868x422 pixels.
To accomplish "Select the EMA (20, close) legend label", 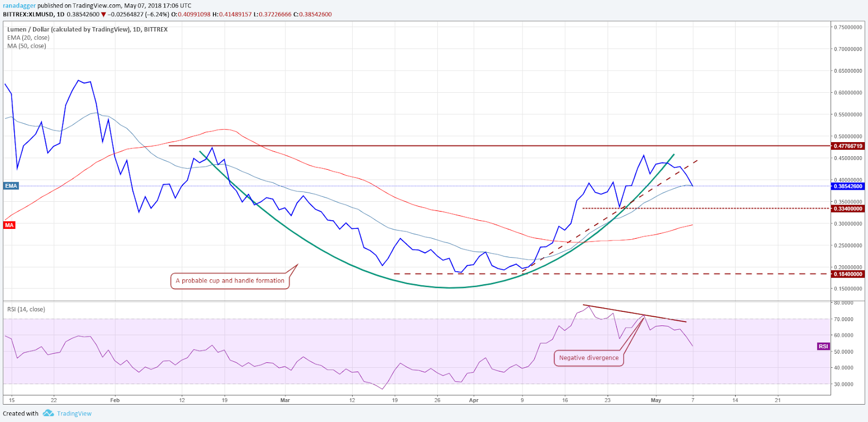I will click(28, 37).
